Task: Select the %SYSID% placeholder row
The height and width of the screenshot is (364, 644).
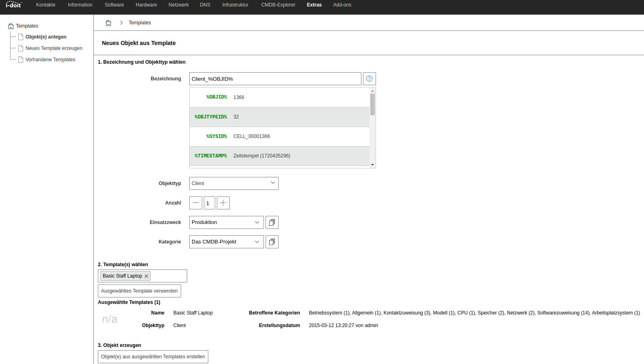Action: (279, 136)
